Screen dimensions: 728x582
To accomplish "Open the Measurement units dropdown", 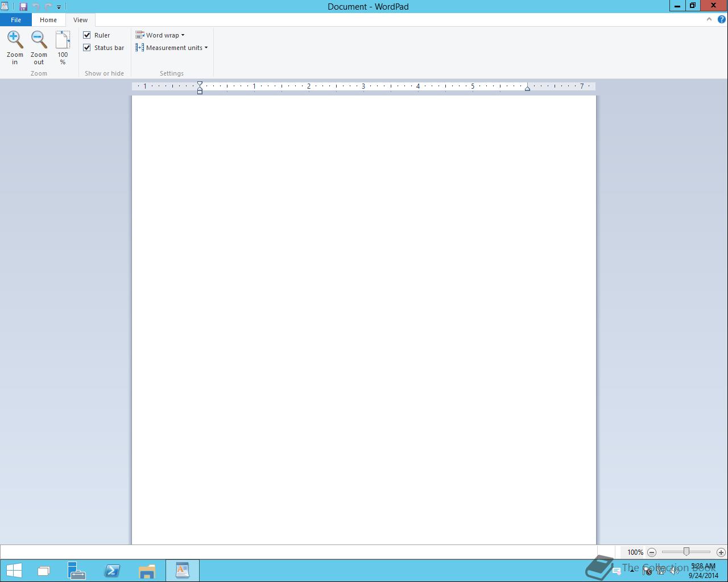I will (172, 48).
